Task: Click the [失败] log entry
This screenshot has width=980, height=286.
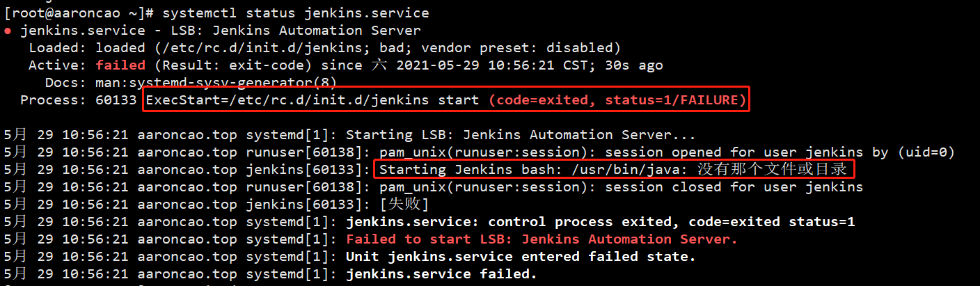Action: [x=404, y=205]
